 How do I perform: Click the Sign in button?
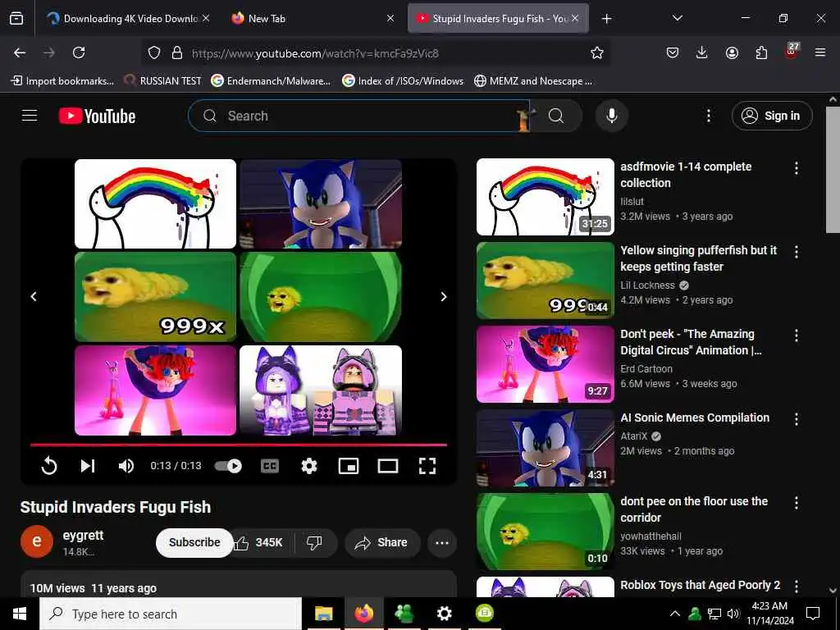point(772,116)
